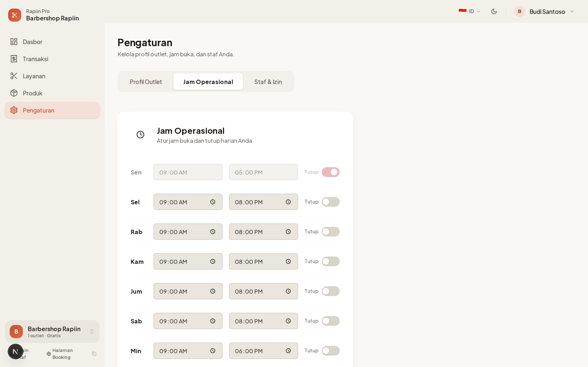Image resolution: width=588 pixels, height=367 pixels.
Task: Copy booking page link icon
Action: click(x=94, y=354)
